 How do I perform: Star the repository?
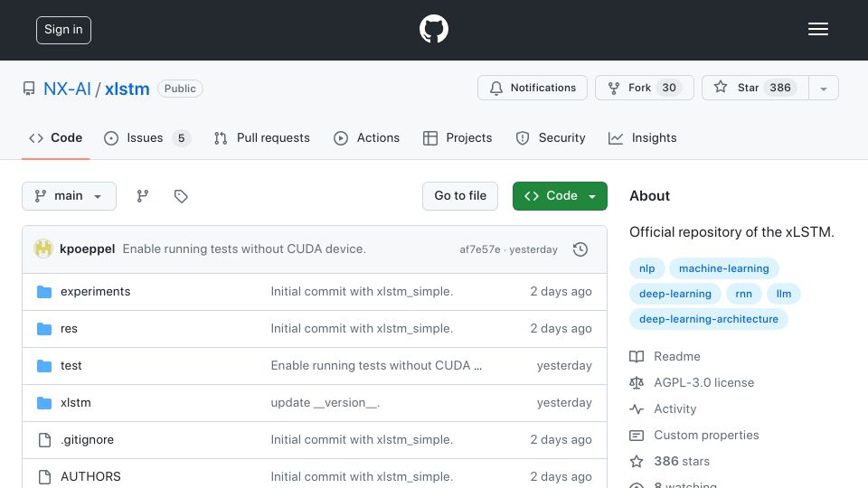tap(755, 88)
